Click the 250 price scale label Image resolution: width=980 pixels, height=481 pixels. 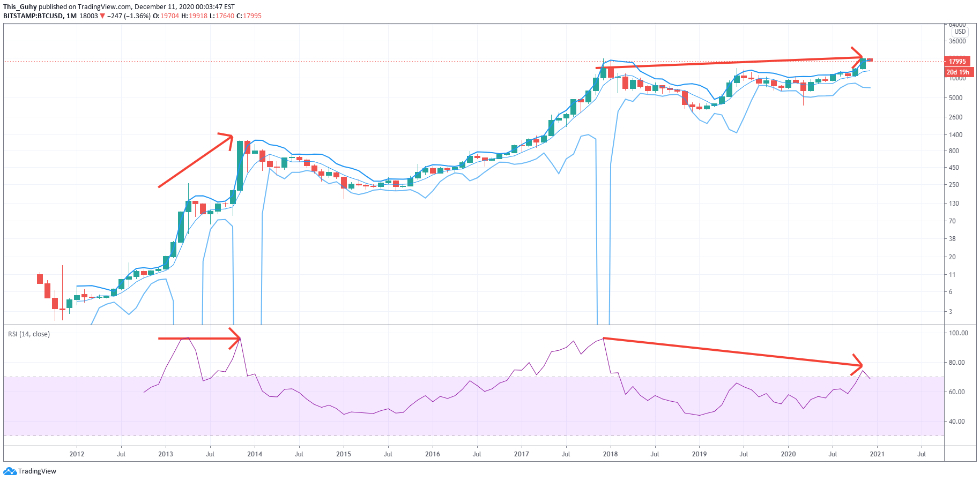954,185
